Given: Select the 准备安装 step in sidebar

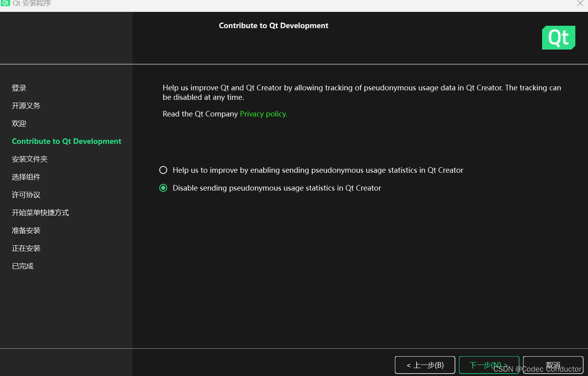Looking at the screenshot, I should point(26,231).
